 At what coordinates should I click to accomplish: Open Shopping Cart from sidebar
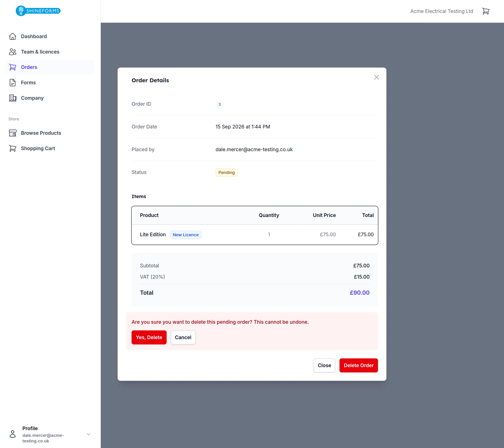click(50, 148)
